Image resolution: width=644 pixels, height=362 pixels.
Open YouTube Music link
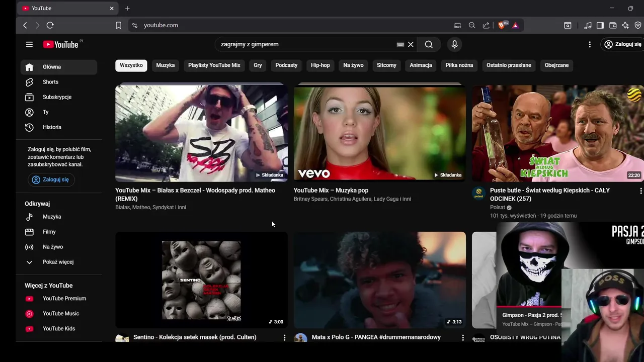point(59,314)
